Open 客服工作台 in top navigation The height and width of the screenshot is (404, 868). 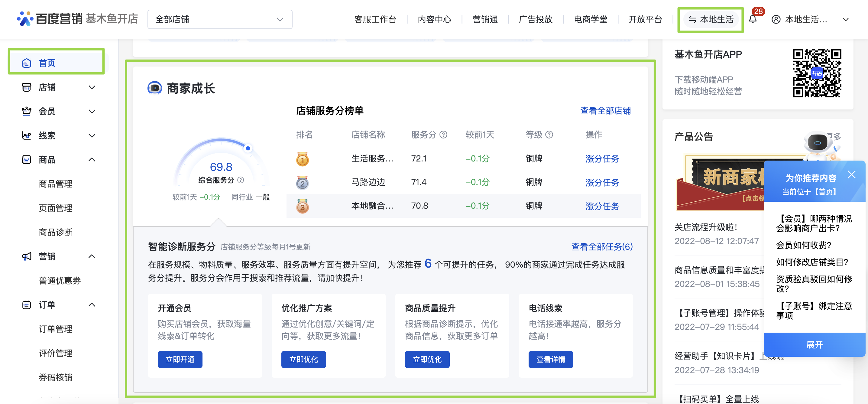click(375, 20)
